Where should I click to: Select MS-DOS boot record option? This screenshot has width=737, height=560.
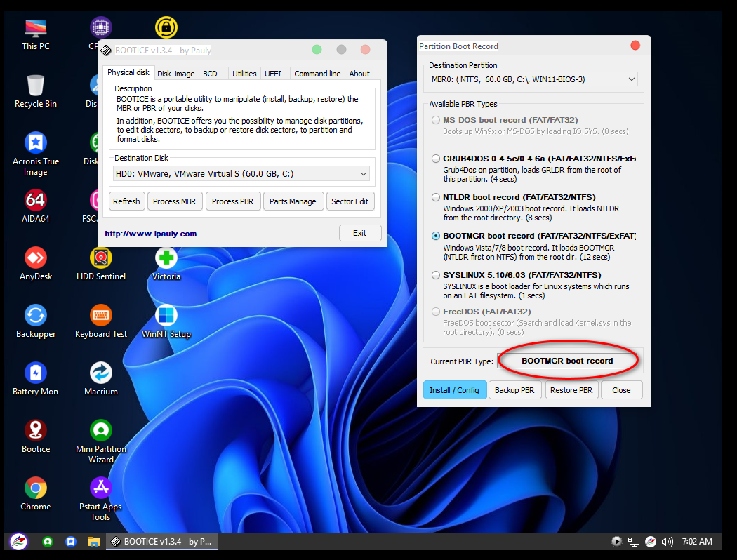click(x=436, y=120)
